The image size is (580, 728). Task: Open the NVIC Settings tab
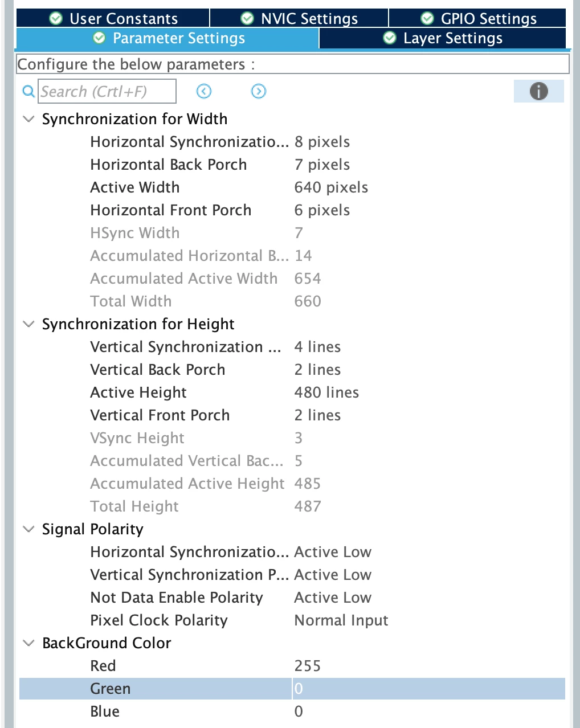(x=300, y=19)
